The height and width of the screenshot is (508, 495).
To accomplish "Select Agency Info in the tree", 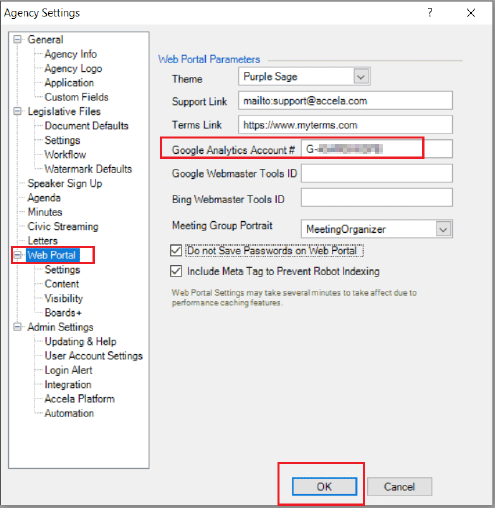I will (71, 54).
